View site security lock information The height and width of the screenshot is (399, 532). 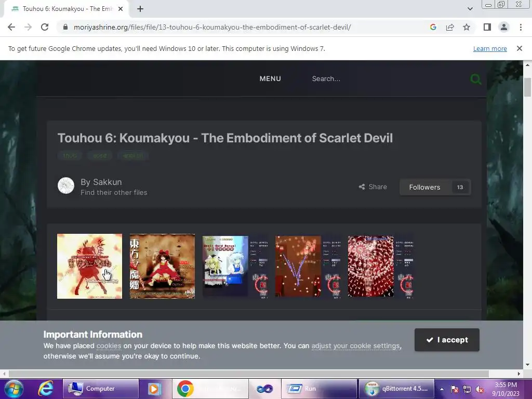[x=65, y=27]
